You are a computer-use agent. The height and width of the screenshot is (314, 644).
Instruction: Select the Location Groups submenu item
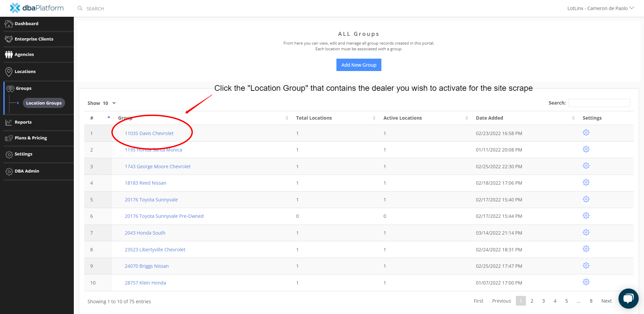tap(44, 103)
